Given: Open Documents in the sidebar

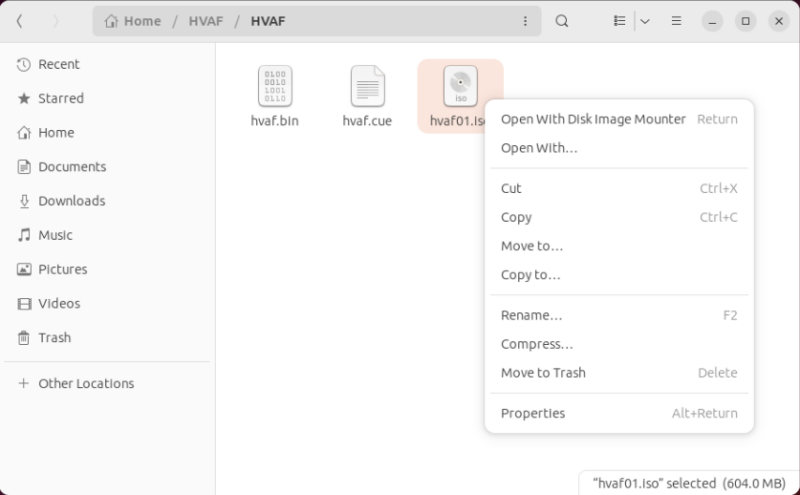Looking at the screenshot, I should [107, 167].
